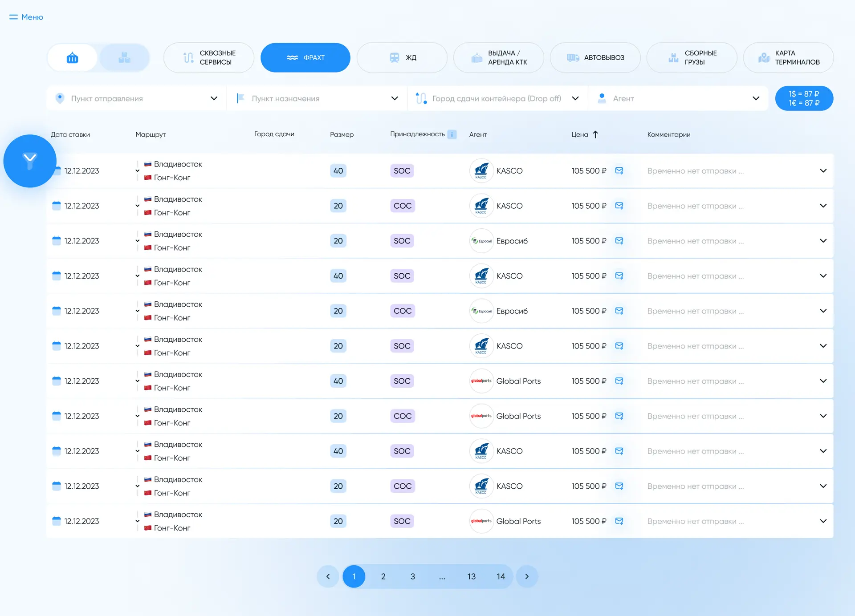Open Город сдачи контейнера dropdown

click(x=497, y=98)
